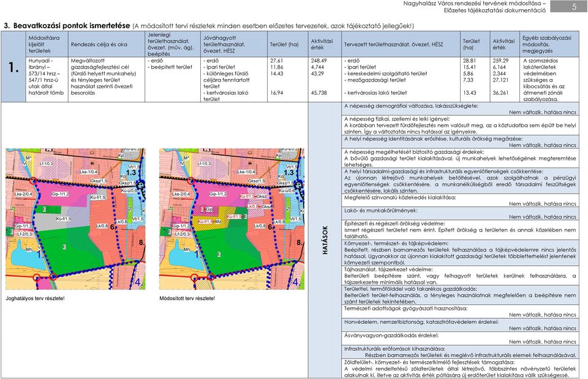Select "- mezőgazdasági terület" entry
Screen dimensions: 588x379
(x=375, y=80)
